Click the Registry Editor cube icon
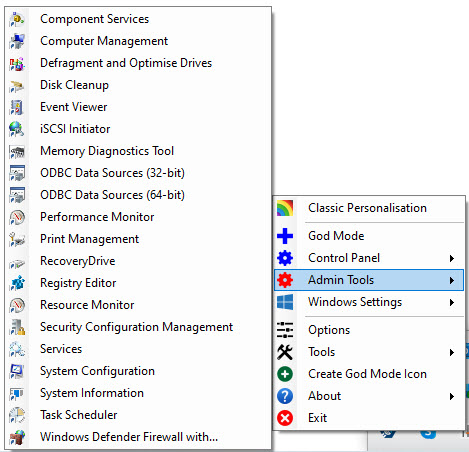 tap(17, 283)
